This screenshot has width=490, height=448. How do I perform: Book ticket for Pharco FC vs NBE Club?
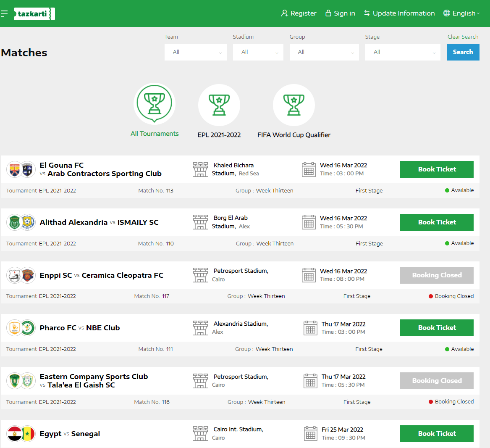tap(437, 327)
